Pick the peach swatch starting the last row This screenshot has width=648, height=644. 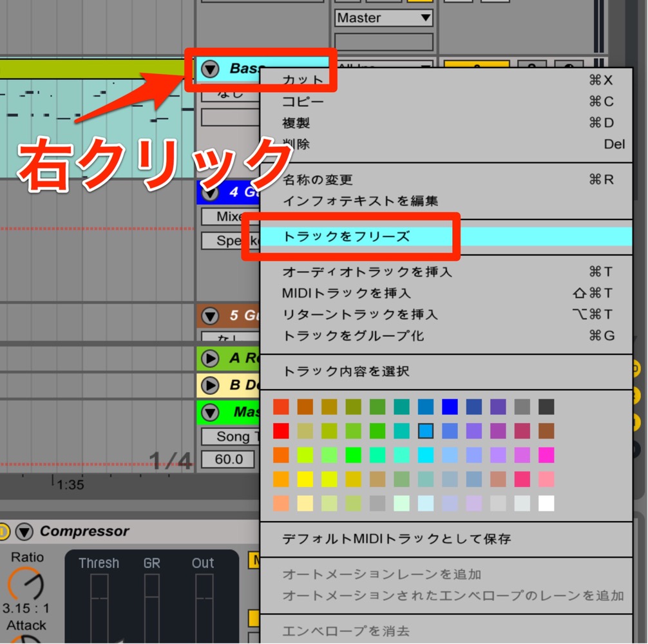[x=281, y=504]
